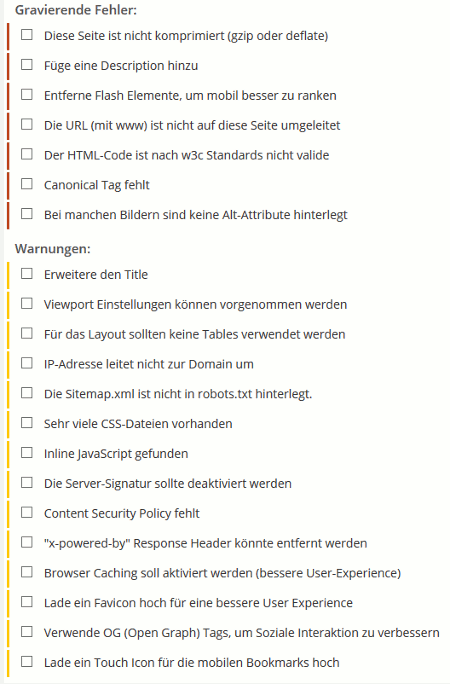450x684 pixels.
Task: Select the Favicon upload checkbox
Action: tap(27, 602)
